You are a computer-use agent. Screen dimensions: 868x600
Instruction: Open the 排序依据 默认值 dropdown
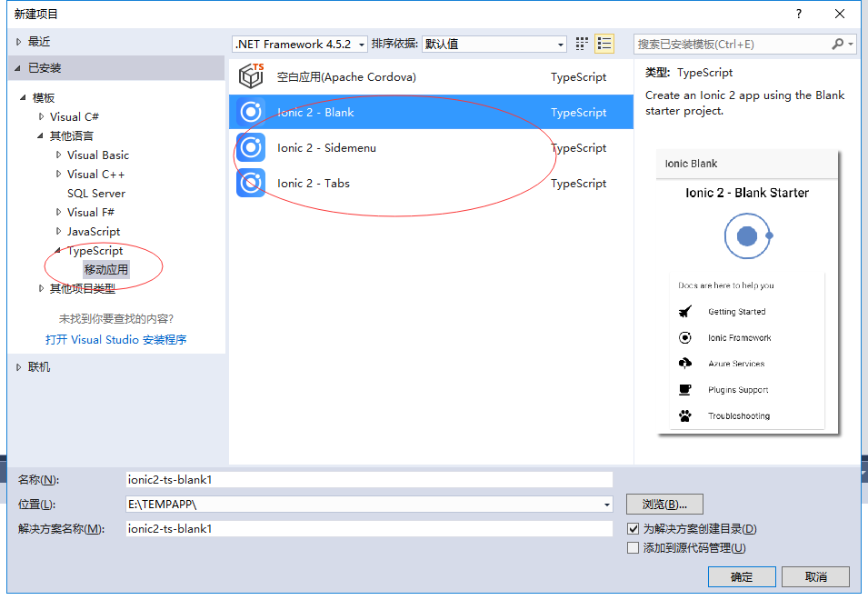point(494,44)
